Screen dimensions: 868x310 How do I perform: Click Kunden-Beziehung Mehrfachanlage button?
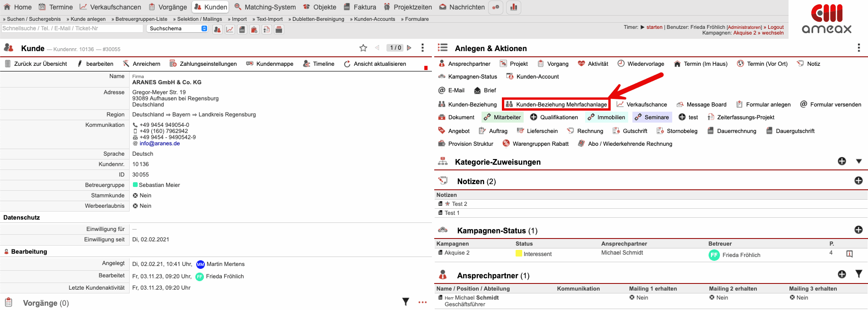(556, 105)
